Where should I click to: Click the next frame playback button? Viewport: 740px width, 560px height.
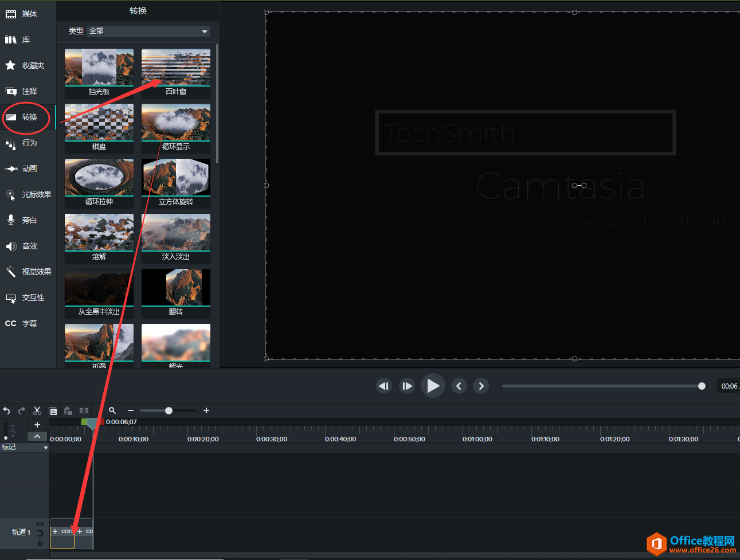tap(406, 386)
